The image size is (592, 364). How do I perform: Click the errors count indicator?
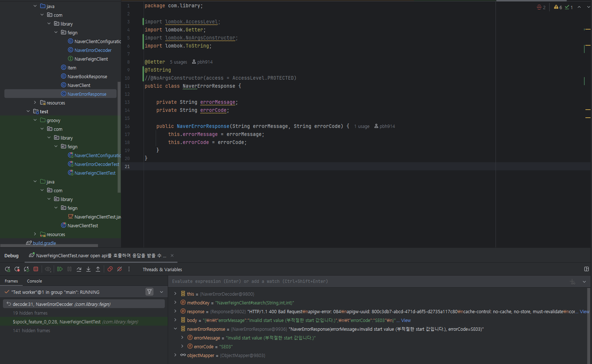pos(541,7)
